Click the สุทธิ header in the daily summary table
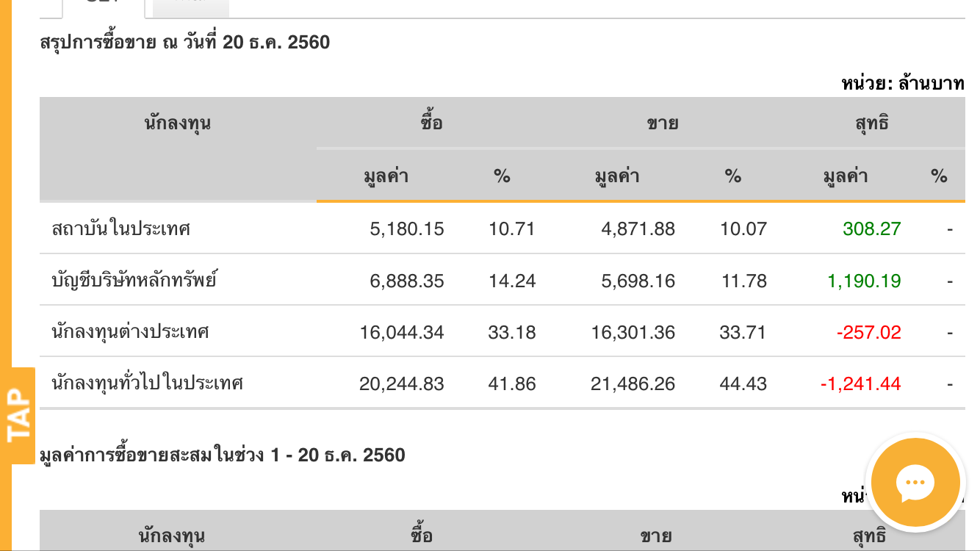The height and width of the screenshot is (551, 980). click(x=872, y=123)
